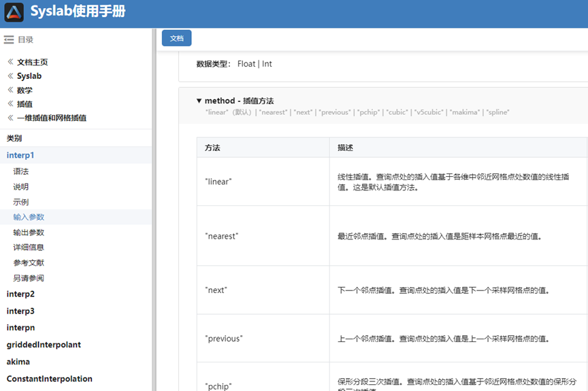
Task: Navigate to 数学 breadcrumb
Action: 24,90
